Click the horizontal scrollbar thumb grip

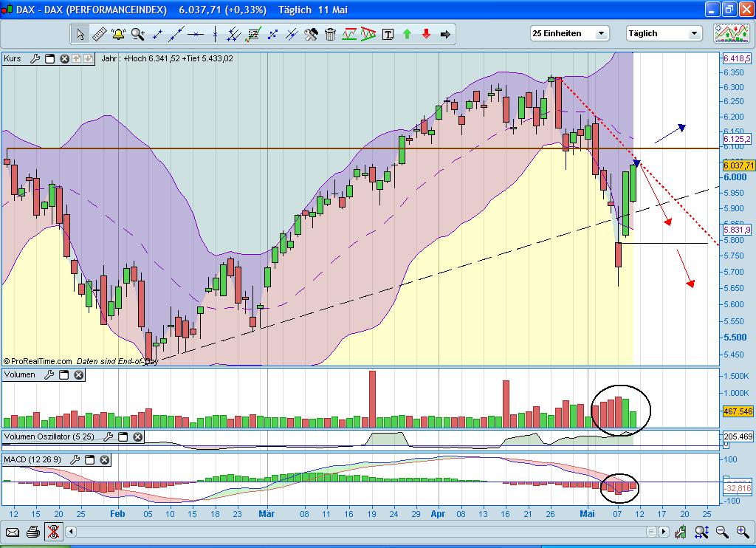651,532
